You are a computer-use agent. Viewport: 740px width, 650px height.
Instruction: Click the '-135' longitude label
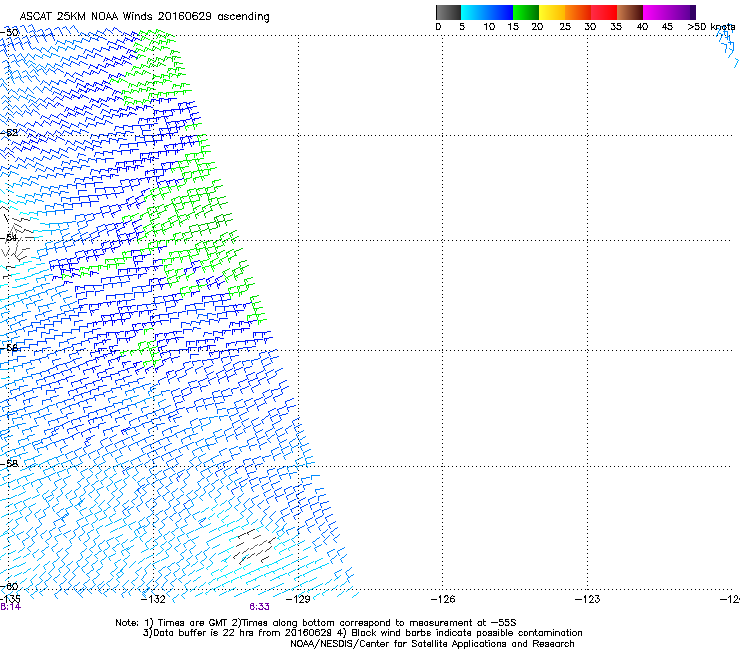10,599
